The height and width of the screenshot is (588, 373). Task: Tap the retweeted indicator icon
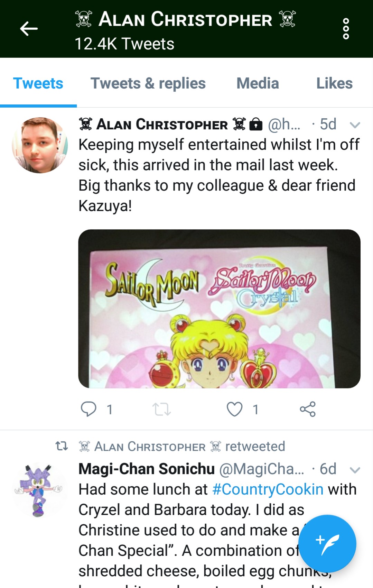[x=62, y=446]
